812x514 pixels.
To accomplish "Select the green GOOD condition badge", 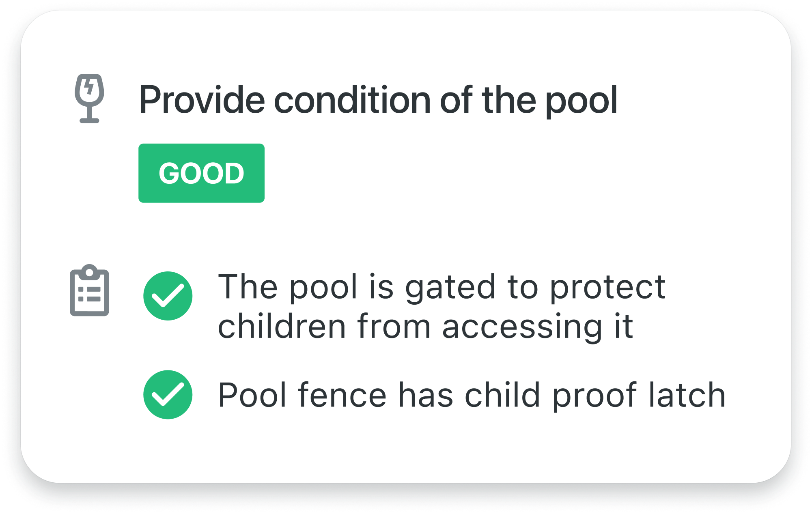I will [x=201, y=173].
